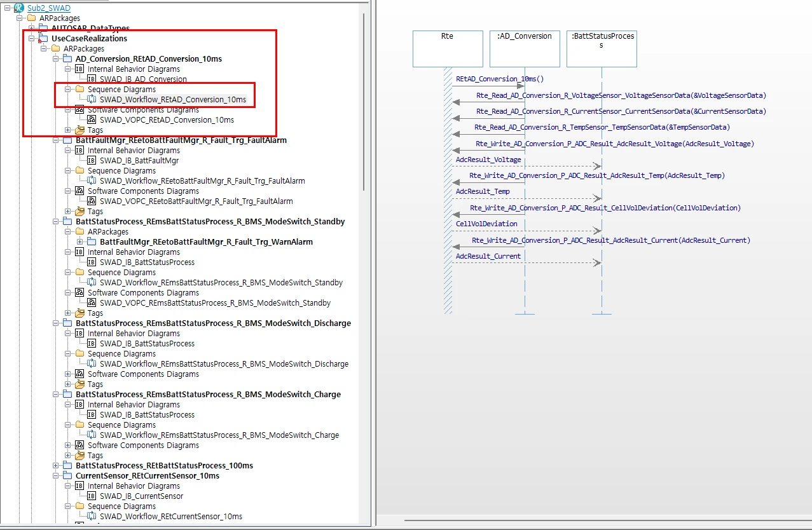Click the AD_Conversion_REtAD_Conversion_10ms package icon
812x530 pixels.
click(67, 59)
